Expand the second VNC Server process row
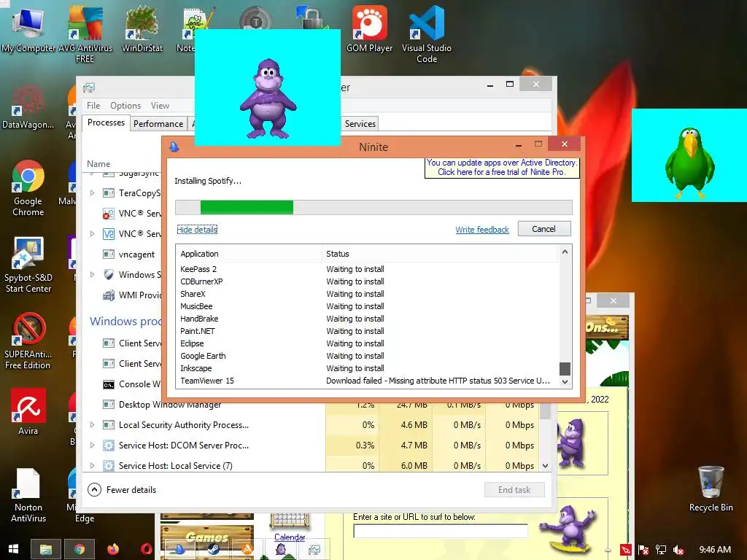This screenshot has width=747, height=560. (93, 234)
